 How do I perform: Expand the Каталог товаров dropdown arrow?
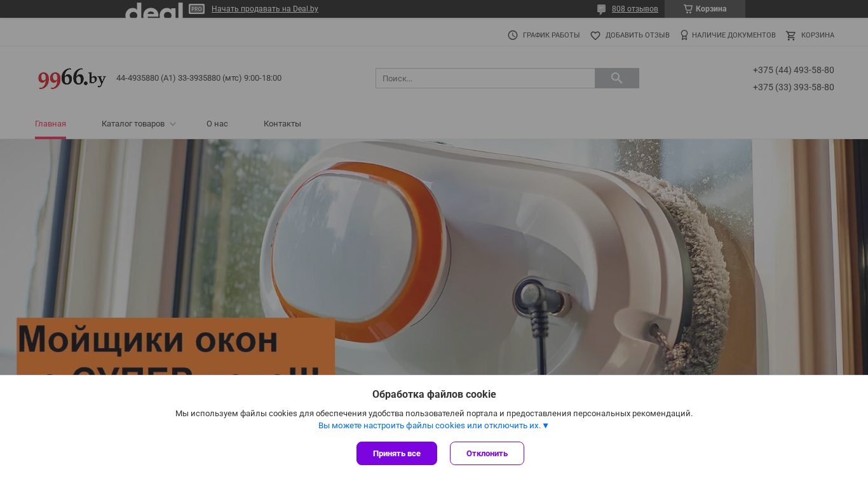[x=173, y=124]
